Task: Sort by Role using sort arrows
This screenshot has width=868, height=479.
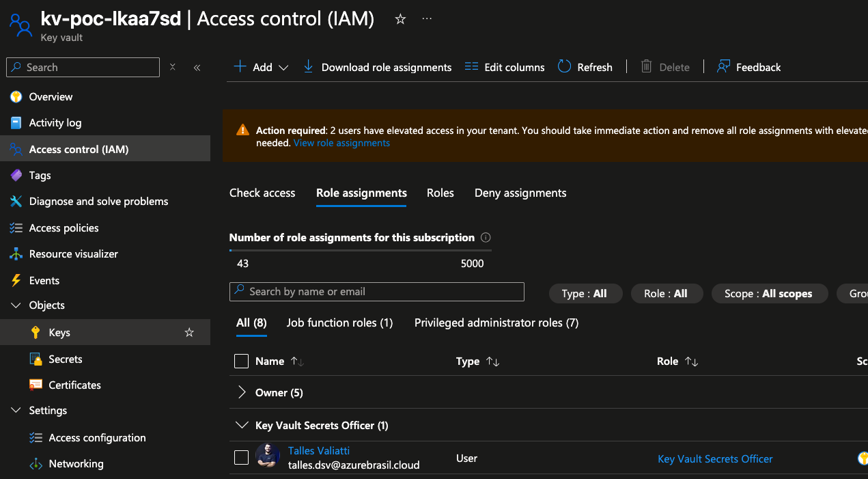Action: click(x=691, y=361)
